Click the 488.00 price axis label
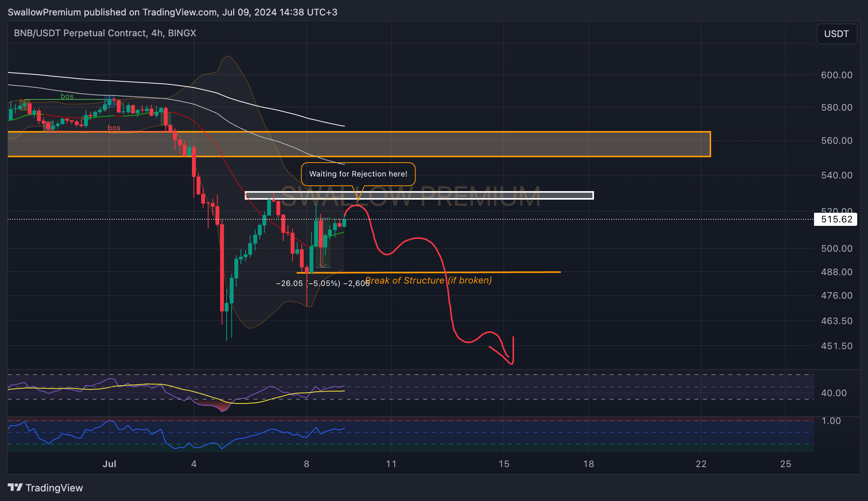Viewport: 868px width, 501px height. pos(837,272)
